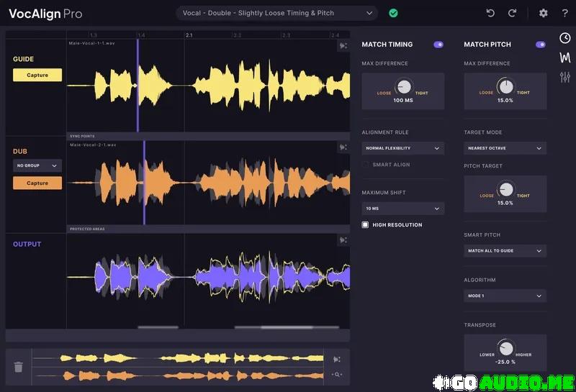Click the overview zoom magnifier icon
Viewport: 576px width, 392px height.
tap(337, 375)
